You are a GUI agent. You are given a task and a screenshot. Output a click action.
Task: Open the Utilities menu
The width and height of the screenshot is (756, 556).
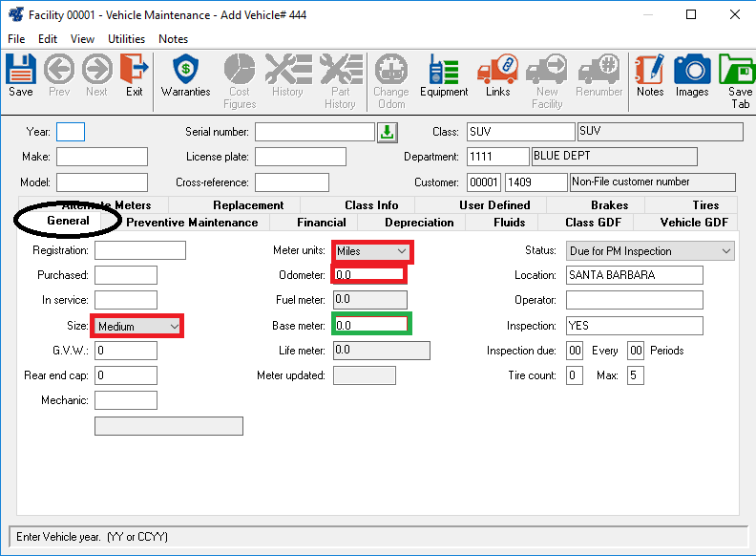pyautogui.click(x=126, y=39)
